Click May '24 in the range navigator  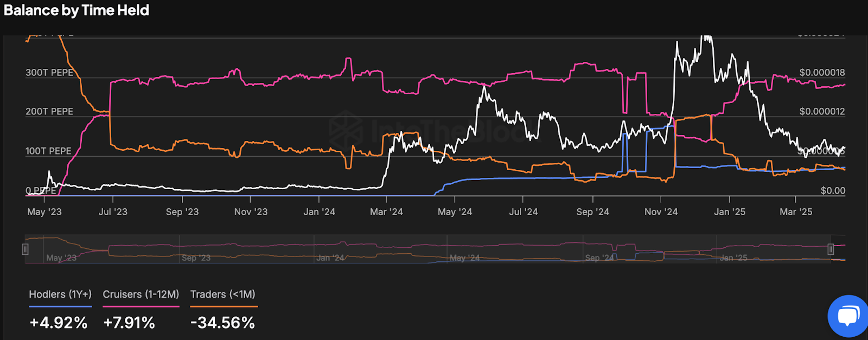[464, 258]
